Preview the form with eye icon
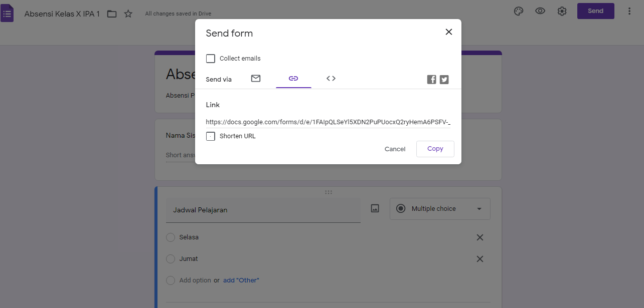The image size is (644, 308). (x=540, y=11)
